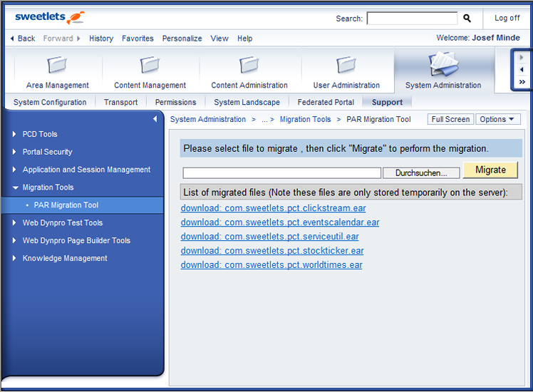Click right arrow in tab scroller
Viewport: 533px width, 392px height.
tap(522, 58)
